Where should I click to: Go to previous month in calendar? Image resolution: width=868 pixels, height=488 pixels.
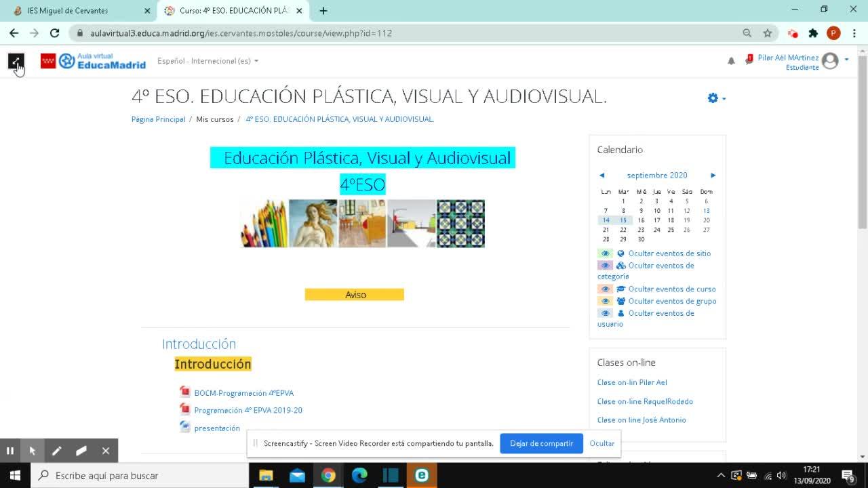click(x=601, y=176)
